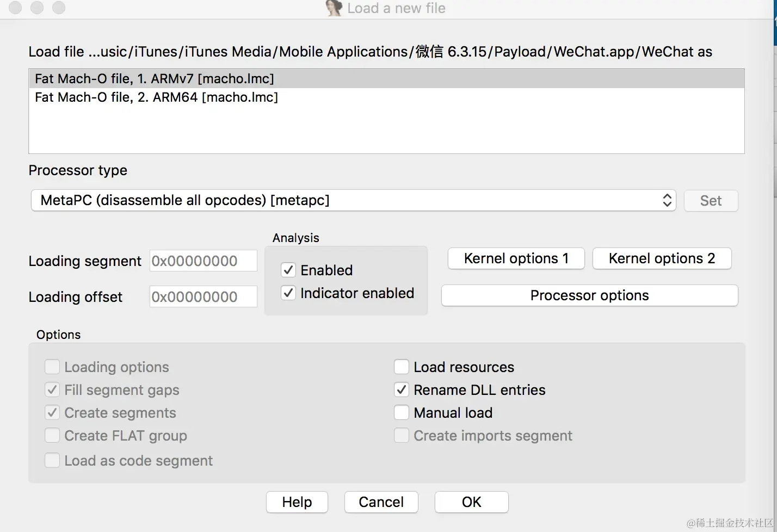Click the Loading offset input field
777x532 pixels.
[203, 297]
